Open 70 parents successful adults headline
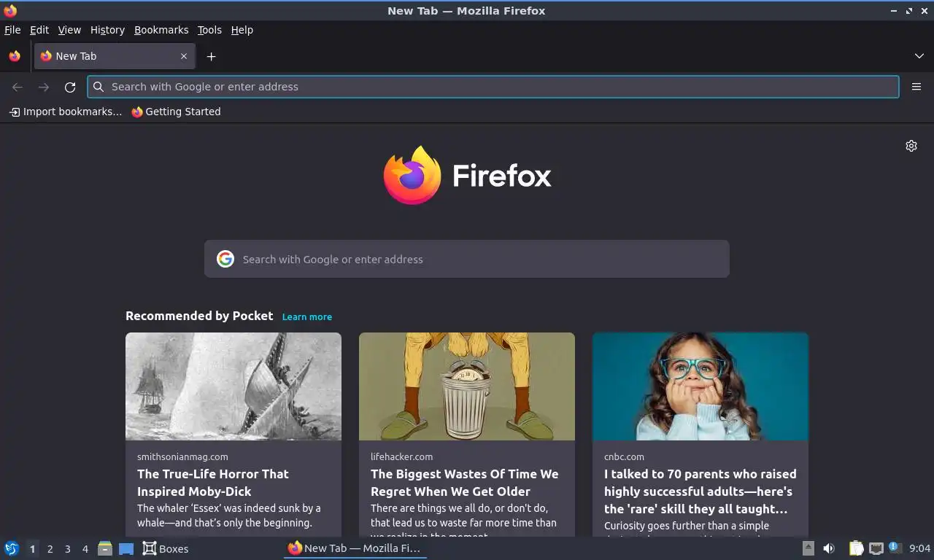This screenshot has height=560, width=934. (x=700, y=491)
